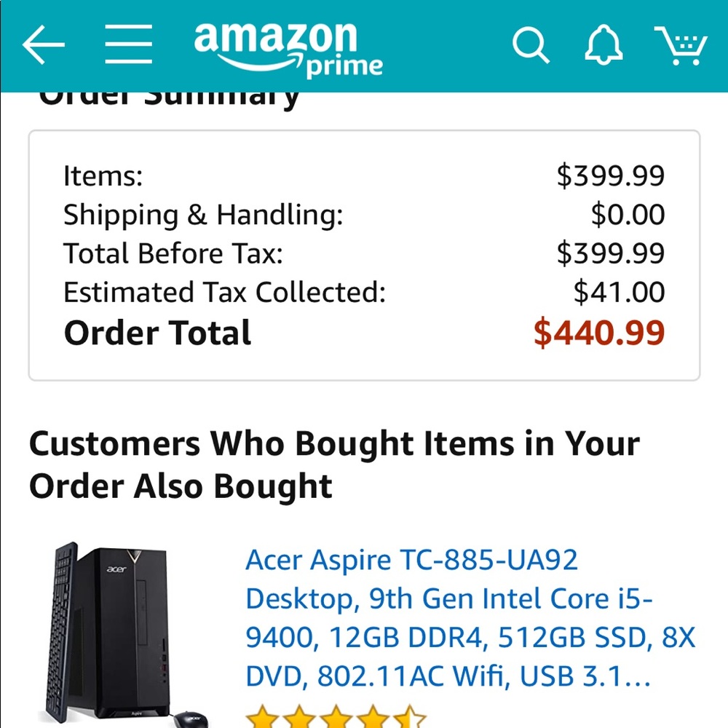Tap the Shipping & Handling label
This screenshot has height=728, width=728.
(203, 215)
